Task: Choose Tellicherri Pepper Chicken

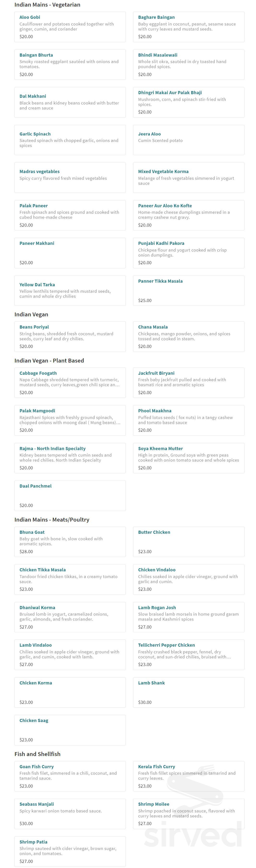Action: 166,645
